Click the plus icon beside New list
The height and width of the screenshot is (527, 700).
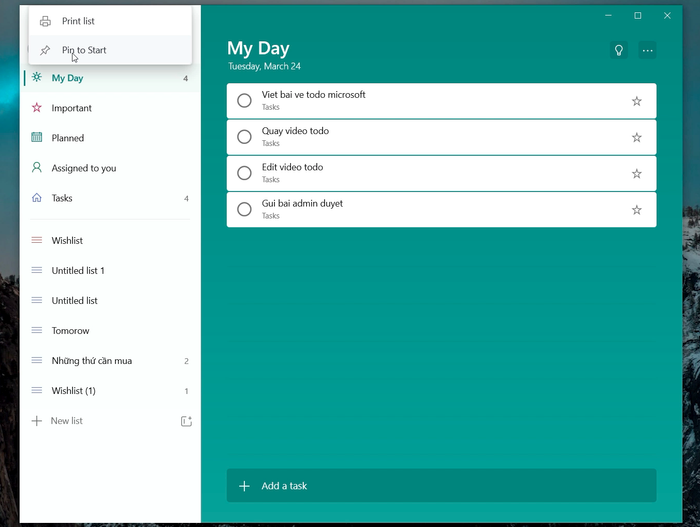coord(37,421)
